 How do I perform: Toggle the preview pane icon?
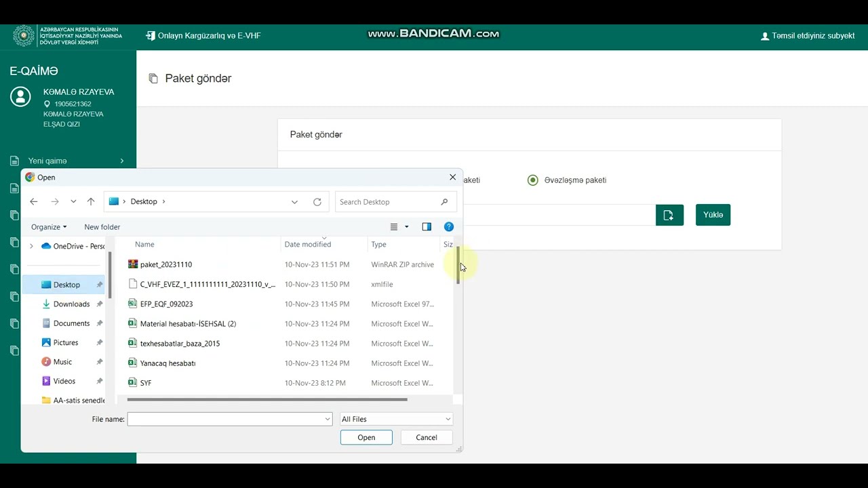(427, 227)
